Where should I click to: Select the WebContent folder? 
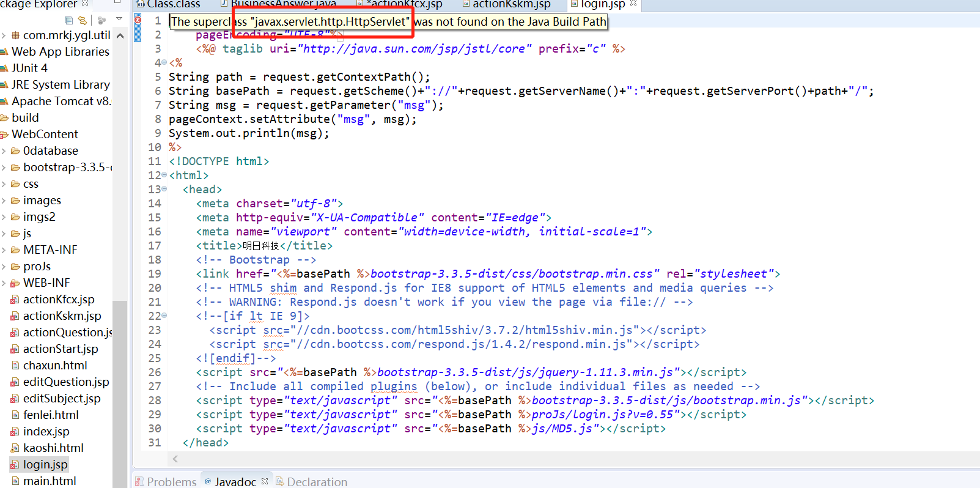tap(45, 134)
